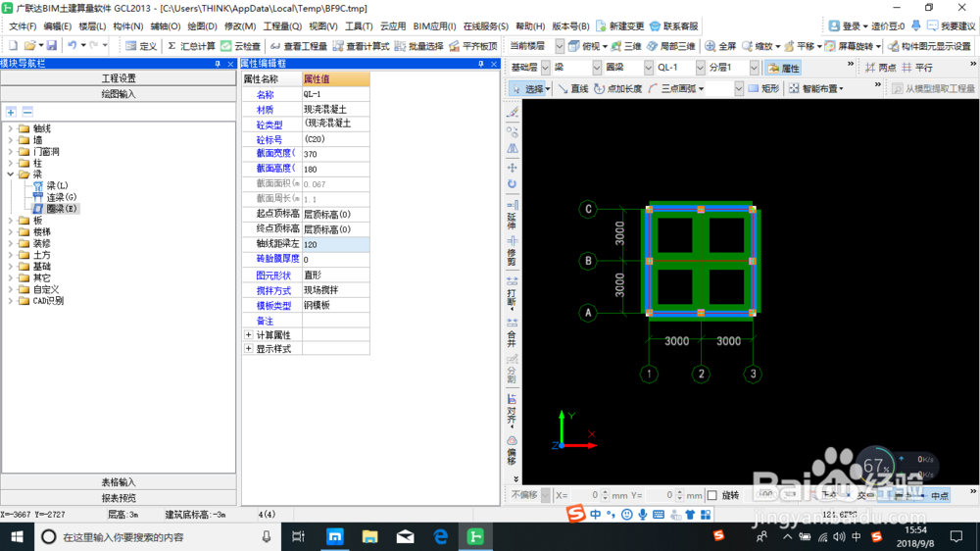The width and height of the screenshot is (980, 551).
Task: Click the 对齐 align tool in side toolbar
Action: click(512, 410)
